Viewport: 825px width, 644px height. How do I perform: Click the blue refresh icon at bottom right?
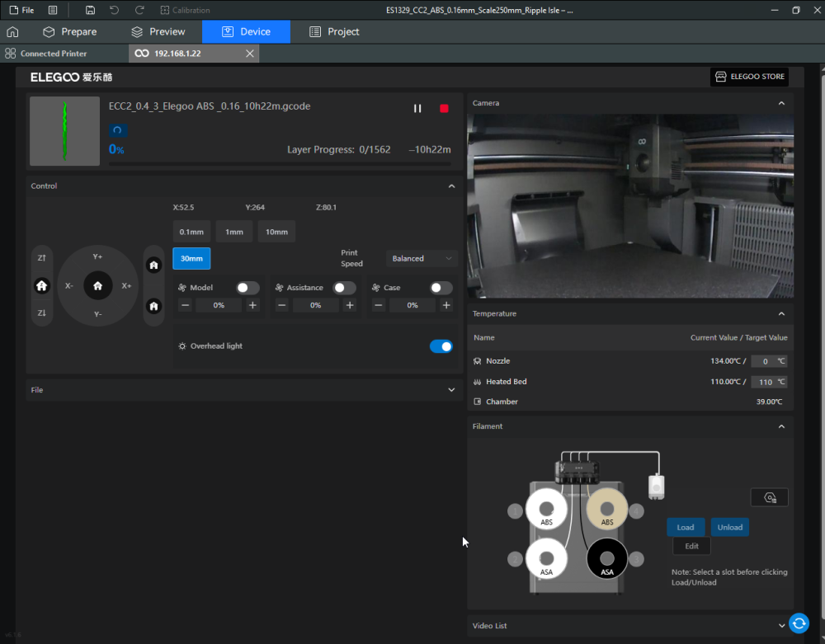798,623
